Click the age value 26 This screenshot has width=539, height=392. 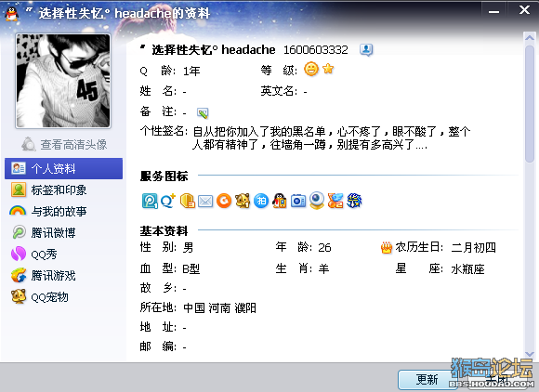click(324, 248)
